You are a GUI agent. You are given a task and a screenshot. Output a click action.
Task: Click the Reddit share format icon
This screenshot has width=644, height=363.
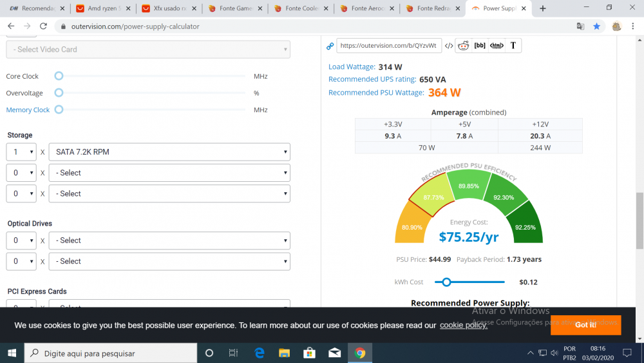tap(463, 46)
